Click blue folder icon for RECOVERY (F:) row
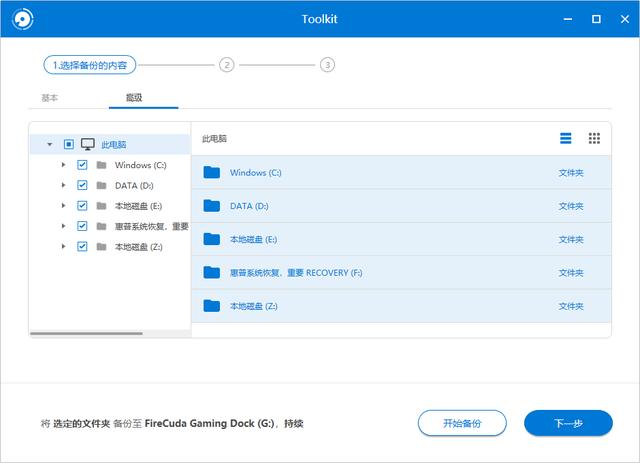This screenshot has width=640, height=463. coord(211,272)
